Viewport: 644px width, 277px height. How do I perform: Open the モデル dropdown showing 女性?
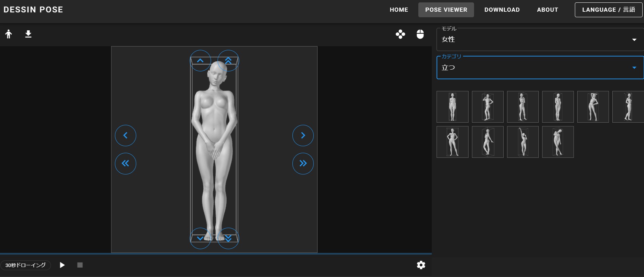pos(539,40)
